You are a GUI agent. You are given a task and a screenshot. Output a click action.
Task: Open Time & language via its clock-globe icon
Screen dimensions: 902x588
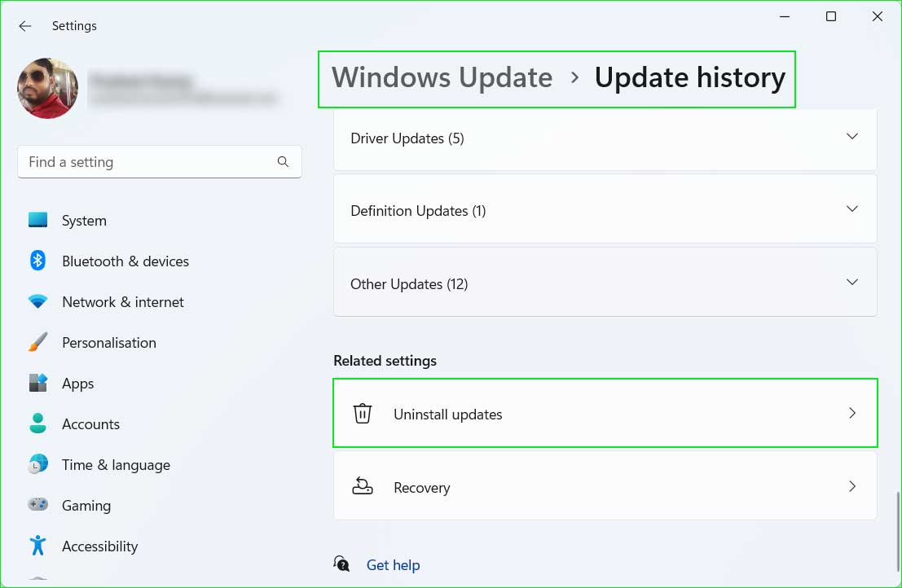38,464
